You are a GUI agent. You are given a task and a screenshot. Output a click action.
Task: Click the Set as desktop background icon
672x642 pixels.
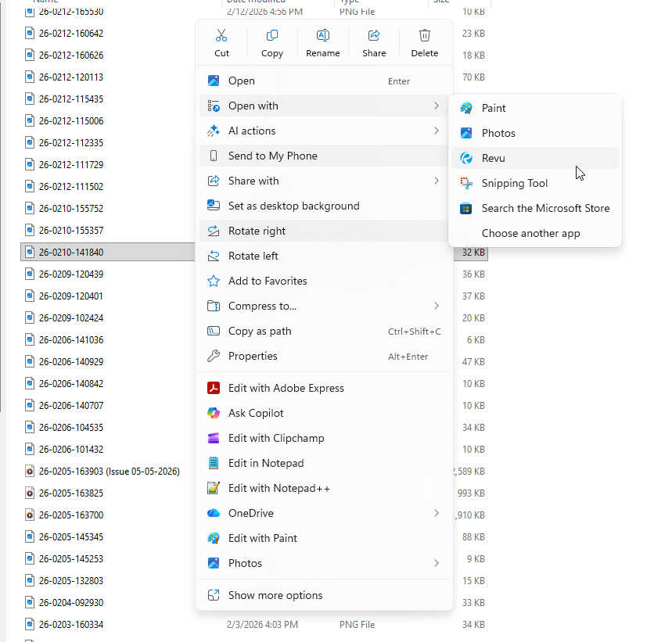click(214, 206)
